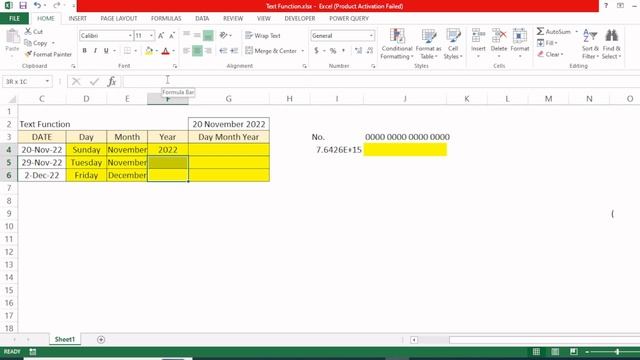Screen dimensions: 640x360
Task: Decrease font size with A-down icon
Action: tap(172, 36)
